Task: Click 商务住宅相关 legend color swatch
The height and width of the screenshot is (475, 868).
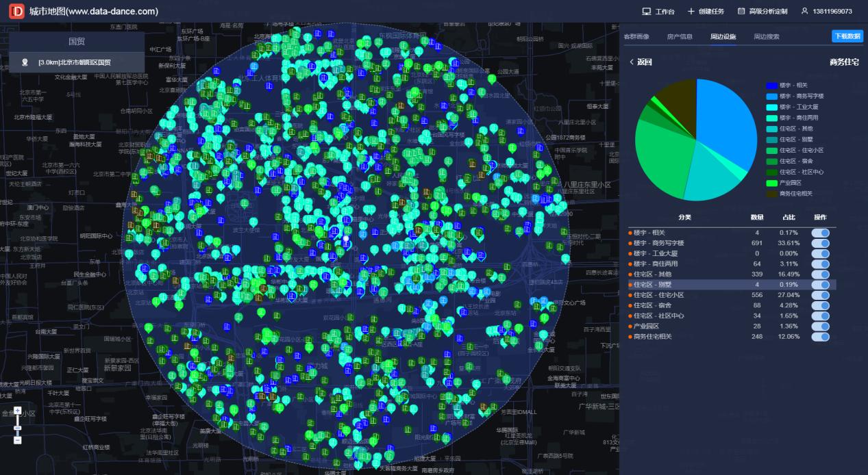Action: pyautogui.click(x=771, y=194)
